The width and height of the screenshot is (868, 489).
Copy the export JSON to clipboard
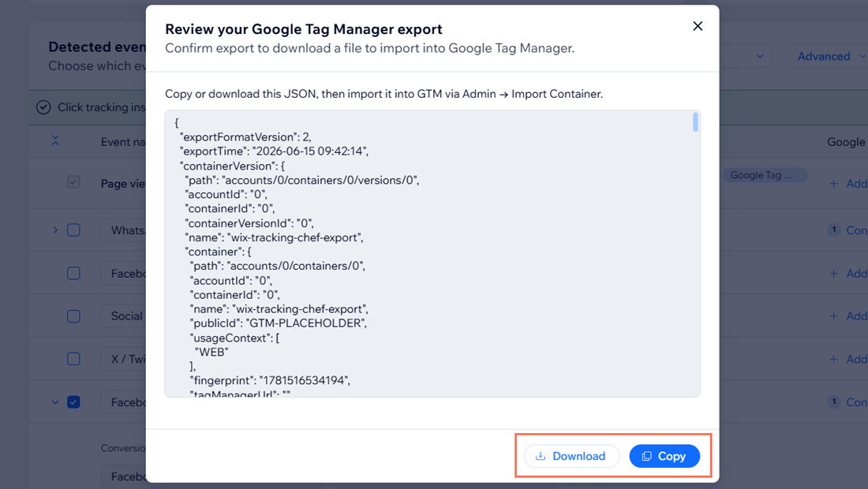pyautogui.click(x=664, y=457)
